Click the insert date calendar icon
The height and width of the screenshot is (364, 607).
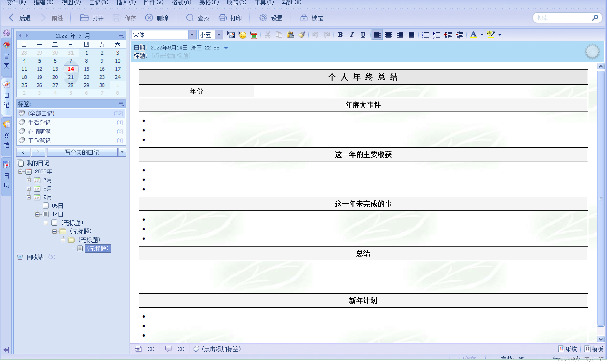pos(254,35)
